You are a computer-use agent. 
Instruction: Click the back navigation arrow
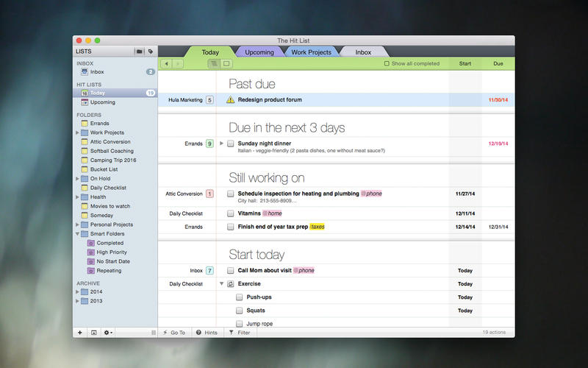pyautogui.click(x=167, y=64)
